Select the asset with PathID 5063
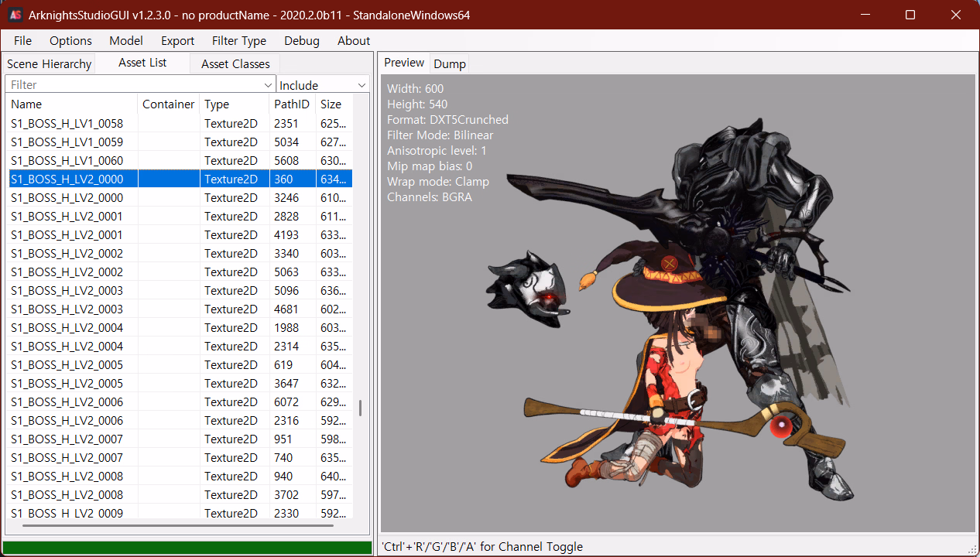Viewport: 980px width, 557px height. (180, 272)
